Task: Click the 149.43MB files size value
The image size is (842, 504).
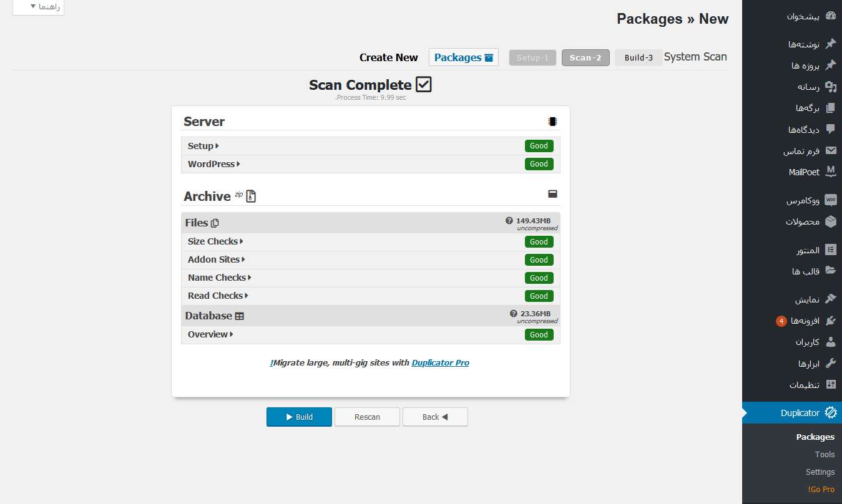Action: pyautogui.click(x=533, y=221)
